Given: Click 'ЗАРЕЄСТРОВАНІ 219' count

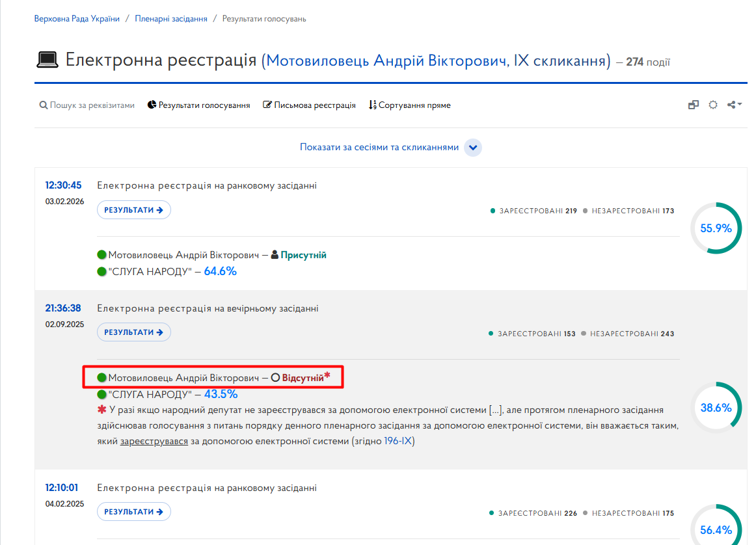Looking at the screenshot, I should [x=533, y=211].
